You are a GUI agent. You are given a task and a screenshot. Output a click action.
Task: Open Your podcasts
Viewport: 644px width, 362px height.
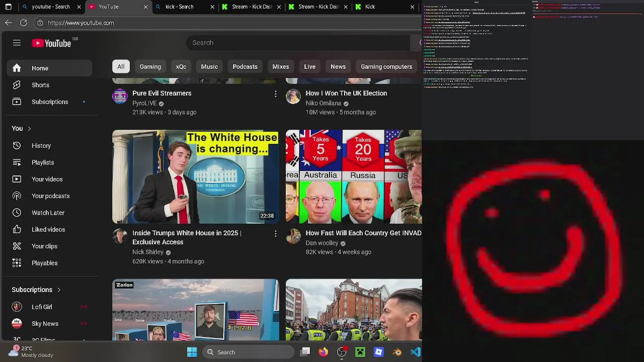[x=49, y=196]
